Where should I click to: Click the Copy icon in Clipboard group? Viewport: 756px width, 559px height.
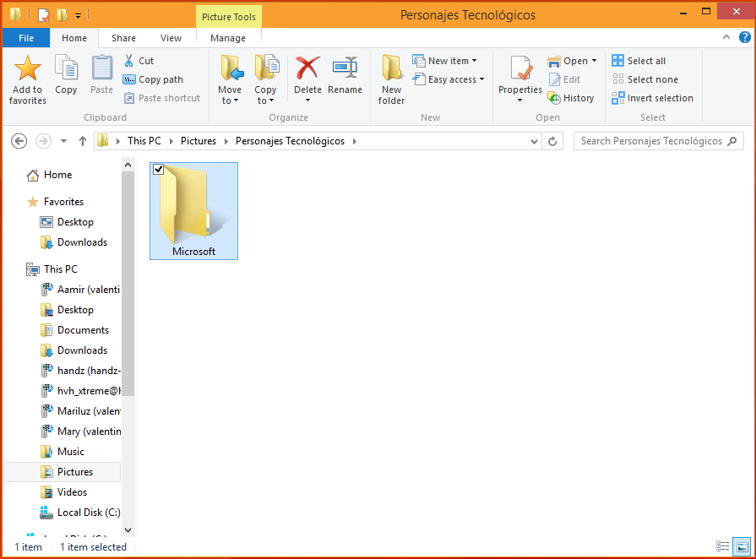pos(66,69)
